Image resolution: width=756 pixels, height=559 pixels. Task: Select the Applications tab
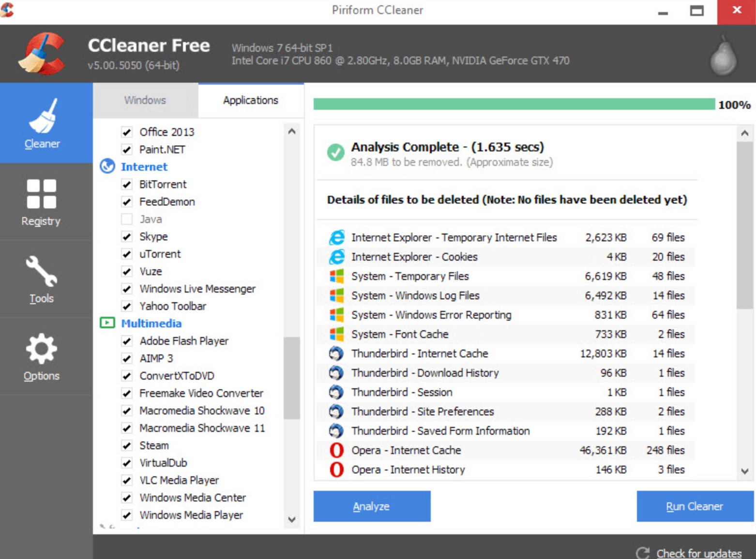(251, 100)
